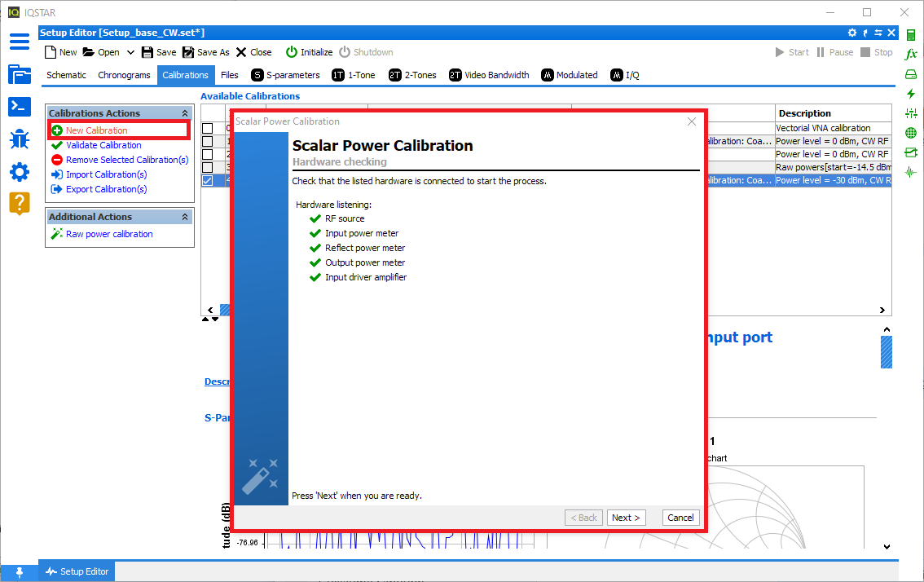The width and height of the screenshot is (924, 582).
Task: Open settings gear in left sidebar
Action: (20, 172)
